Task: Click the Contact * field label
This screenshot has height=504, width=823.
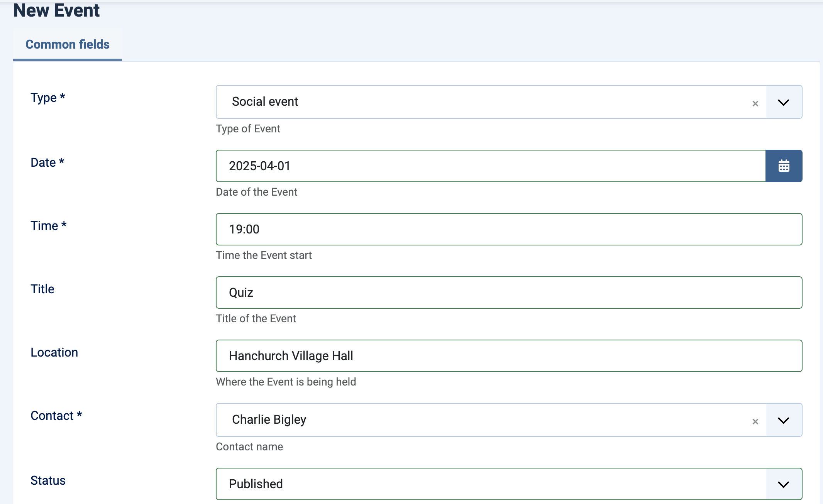Action: 56,416
